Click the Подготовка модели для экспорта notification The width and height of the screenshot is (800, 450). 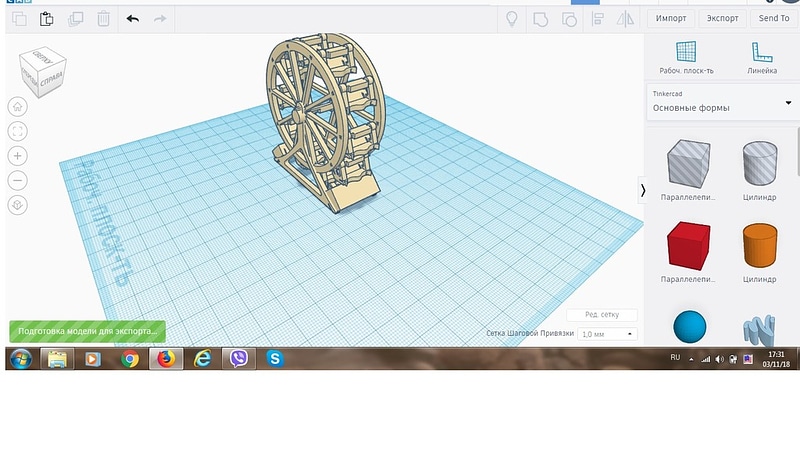point(87,331)
